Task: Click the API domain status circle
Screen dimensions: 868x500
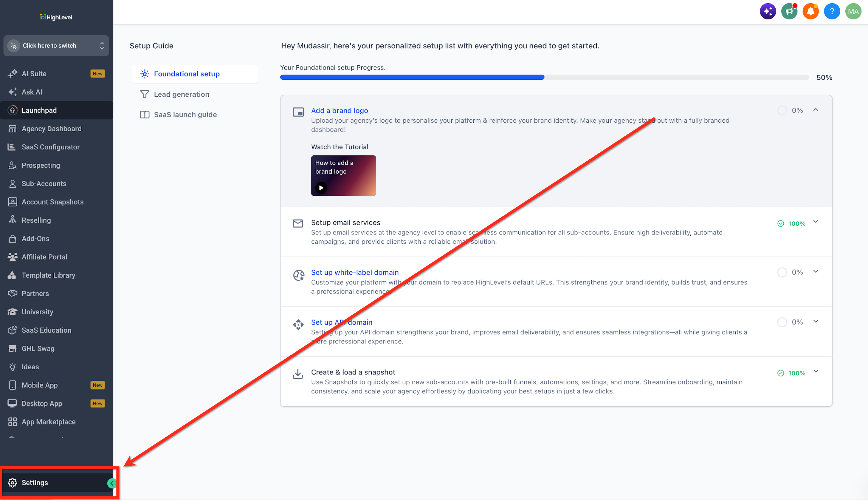Action: pyautogui.click(x=782, y=322)
